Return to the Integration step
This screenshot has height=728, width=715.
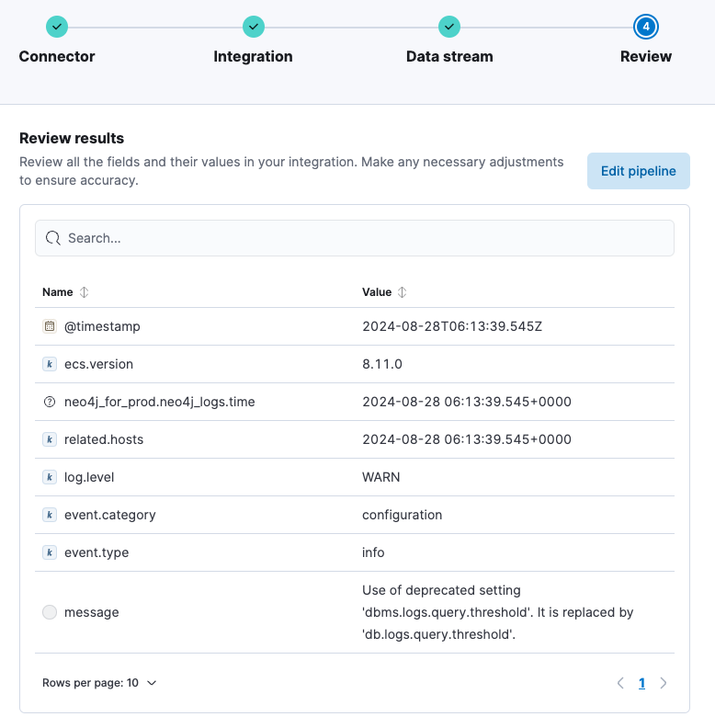(x=253, y=28)
